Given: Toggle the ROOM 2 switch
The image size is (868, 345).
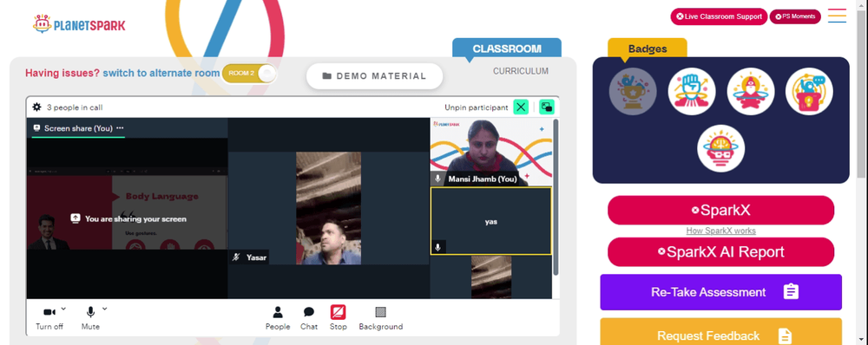Looking at the screenshot, I should point(249,74).
